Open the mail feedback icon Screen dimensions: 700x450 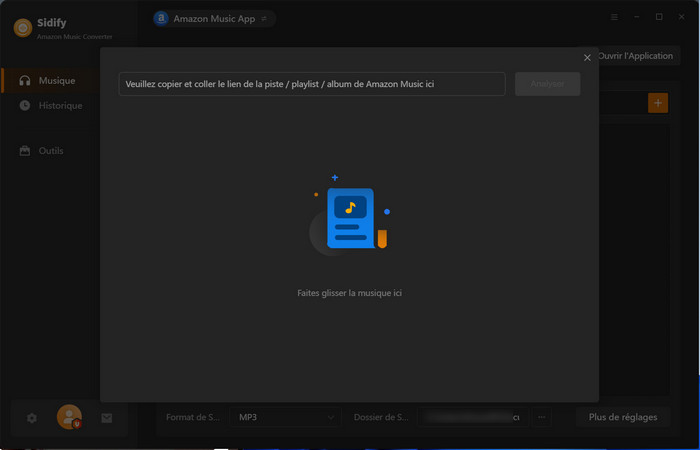coord(107,418)
